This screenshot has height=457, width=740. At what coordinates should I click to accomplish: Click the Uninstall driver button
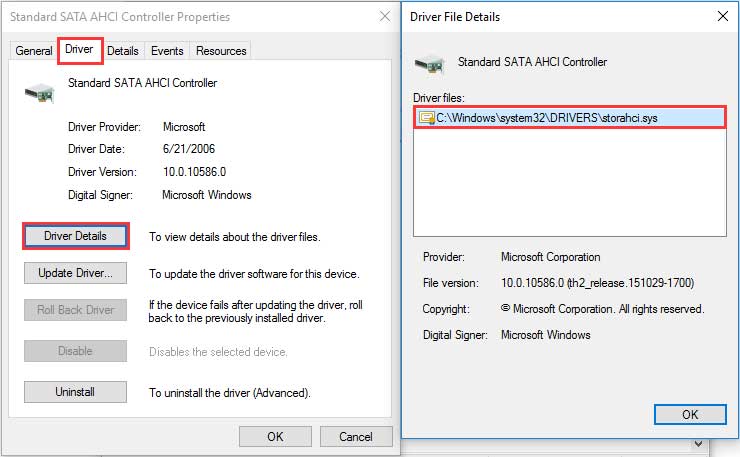76,392
